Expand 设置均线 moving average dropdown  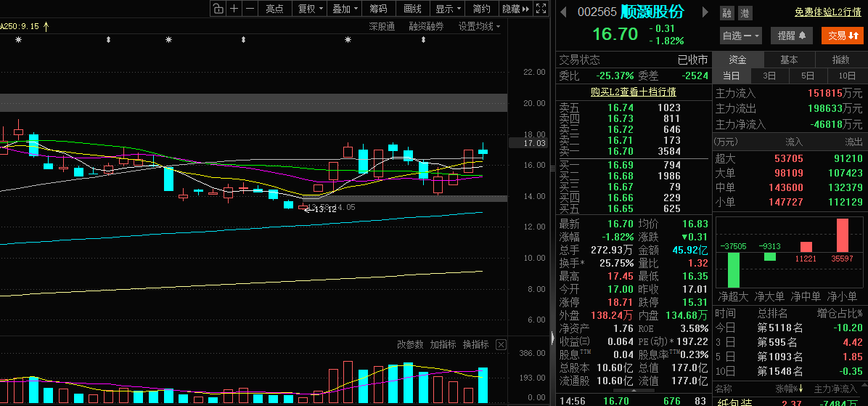coord(480,26)
